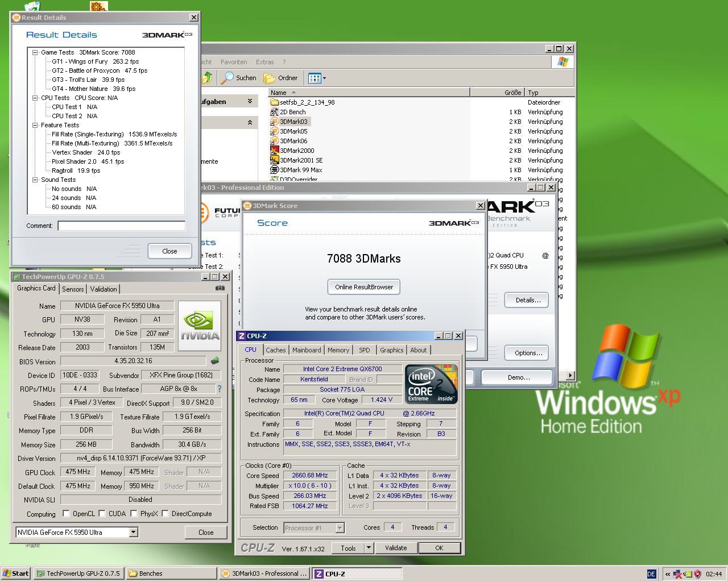Image resolution: width=728 pixels, height=582 pixels.
Task: Click the Online ResultBrowser button
Action: pyautogui.click(x=364, y=287)
